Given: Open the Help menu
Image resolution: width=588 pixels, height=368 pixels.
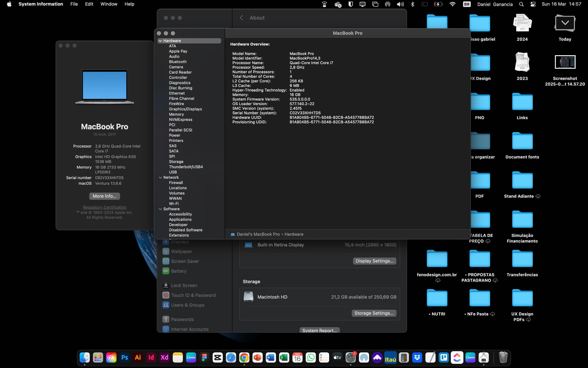Looking at the screenshot, I should tap(129, 4).
